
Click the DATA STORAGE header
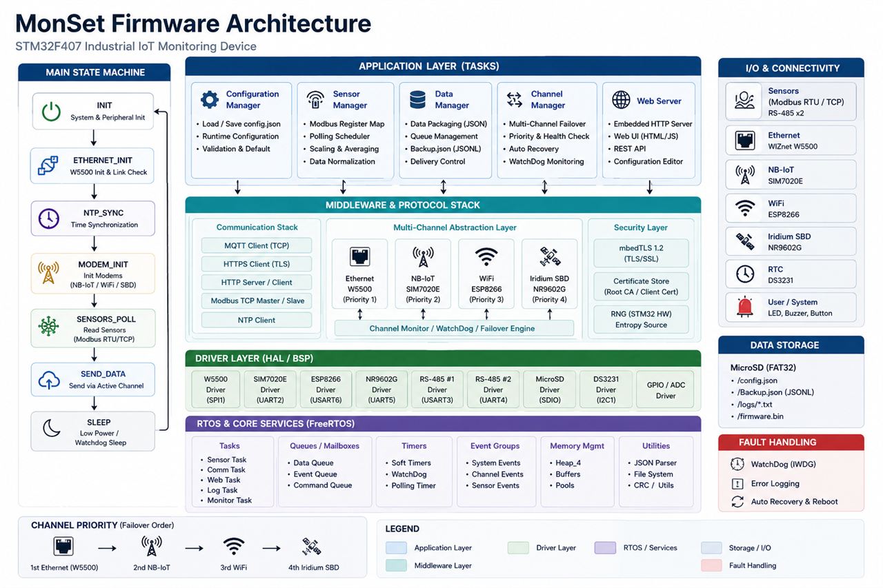791,345
